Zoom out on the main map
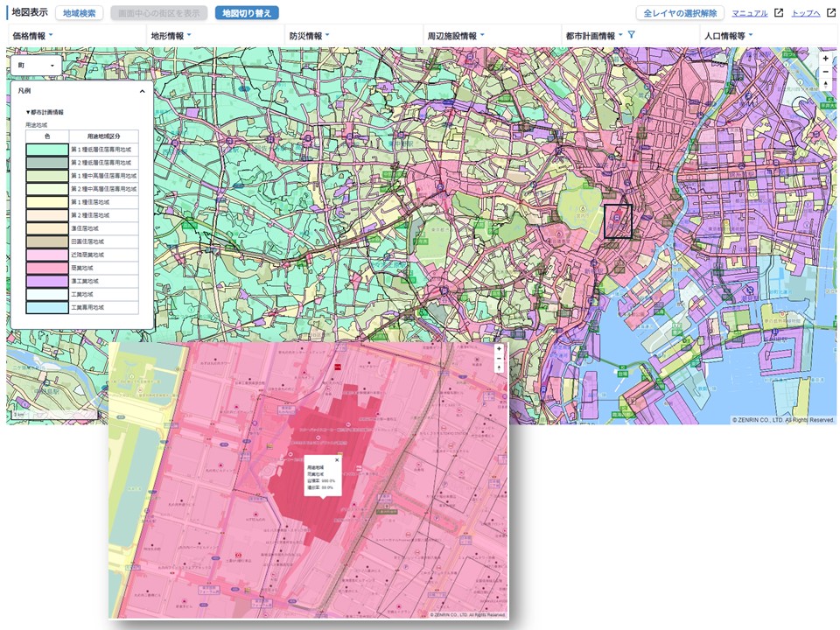The width and height of the screenshot is (840, 630). pos(825,72)
